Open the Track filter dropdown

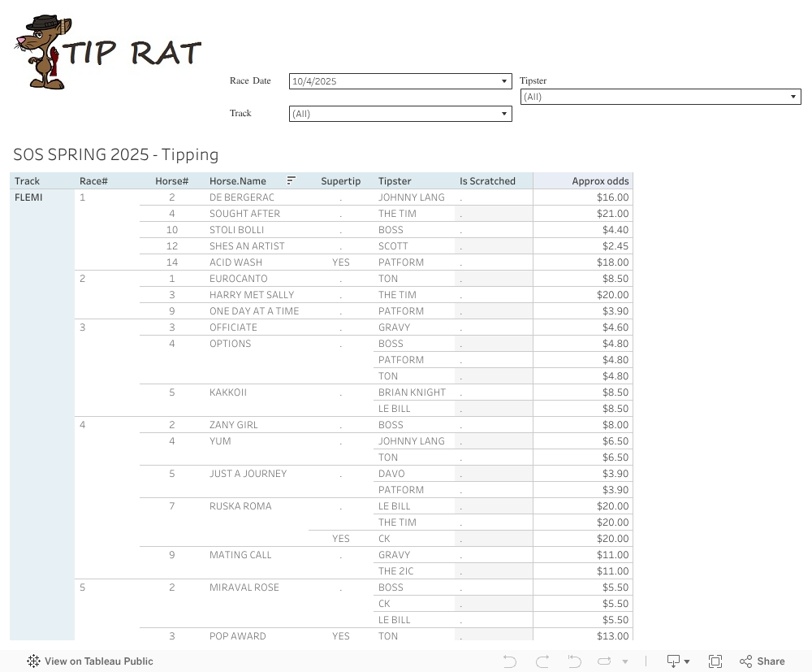400,114
